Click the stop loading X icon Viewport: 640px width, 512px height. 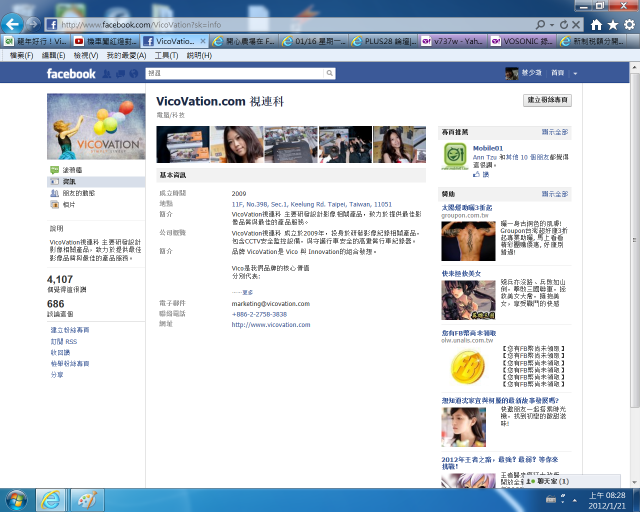[x=576, y=25]
